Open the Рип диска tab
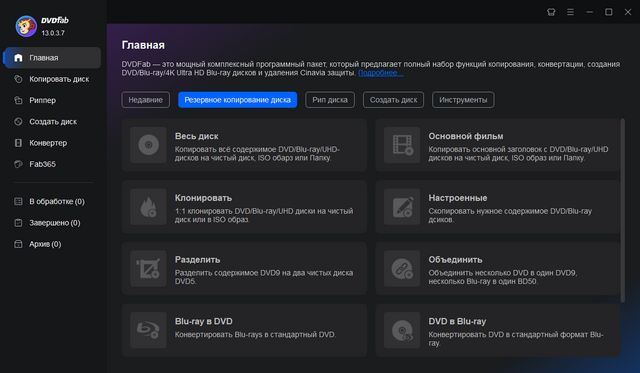Viewport: 640px width, 373px height. click(x=330, y=100)
